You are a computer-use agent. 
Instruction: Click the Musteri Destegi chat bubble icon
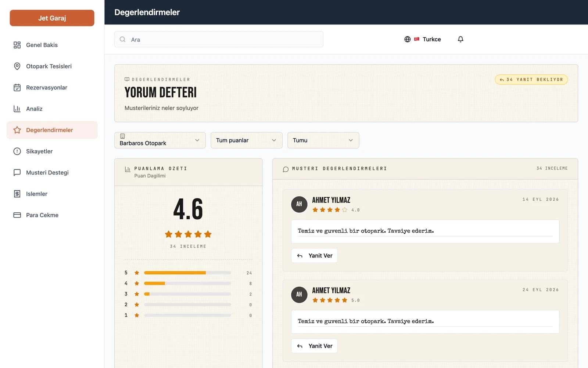pyautogui.click(x=17, y=173)
